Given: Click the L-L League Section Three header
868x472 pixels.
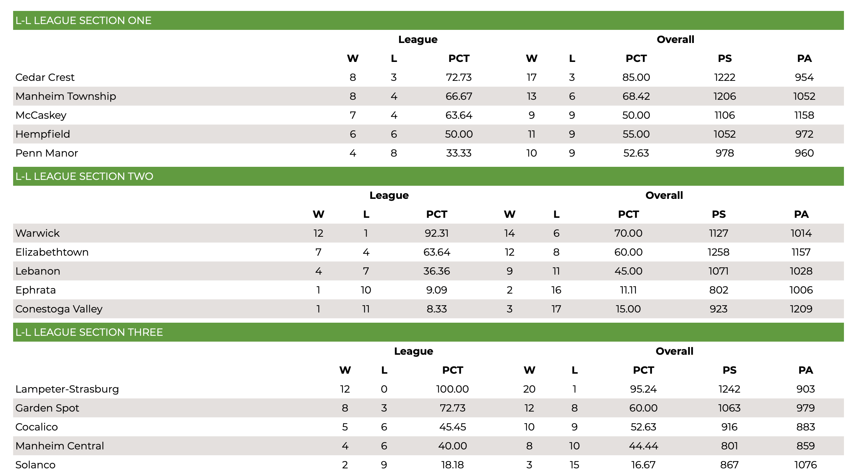Looking at the screenshot, I should point(428,332).
